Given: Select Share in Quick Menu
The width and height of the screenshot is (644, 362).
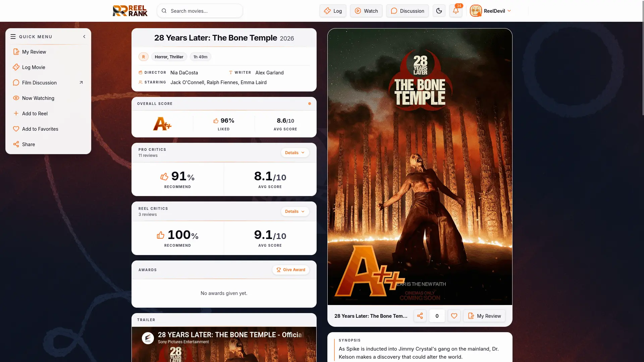Looking at the screenshot, I should 48,144.
